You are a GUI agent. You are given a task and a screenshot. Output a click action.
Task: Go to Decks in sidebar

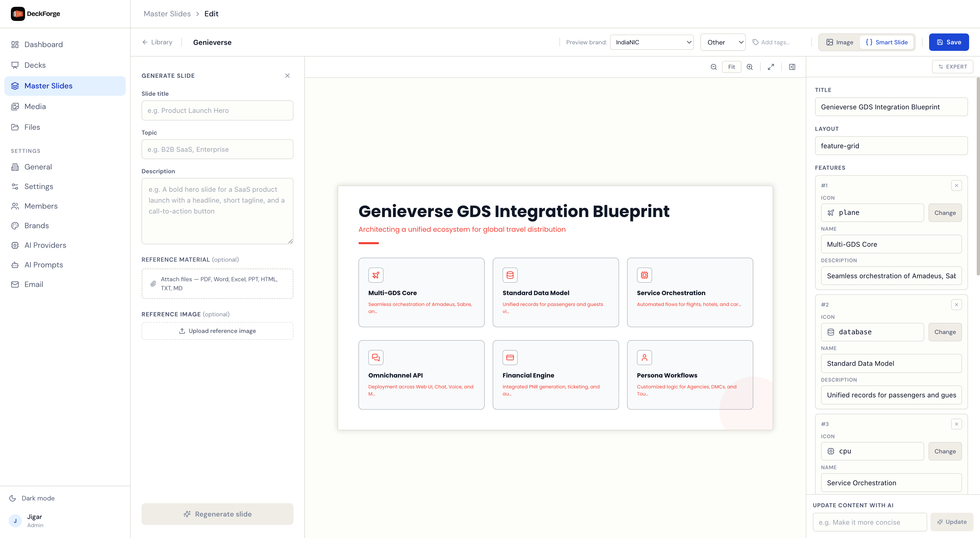tap(65, 65)
